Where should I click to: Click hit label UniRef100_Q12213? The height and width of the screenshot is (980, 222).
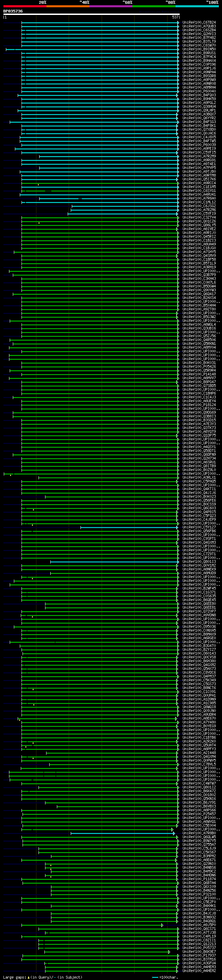click(199, 944)
